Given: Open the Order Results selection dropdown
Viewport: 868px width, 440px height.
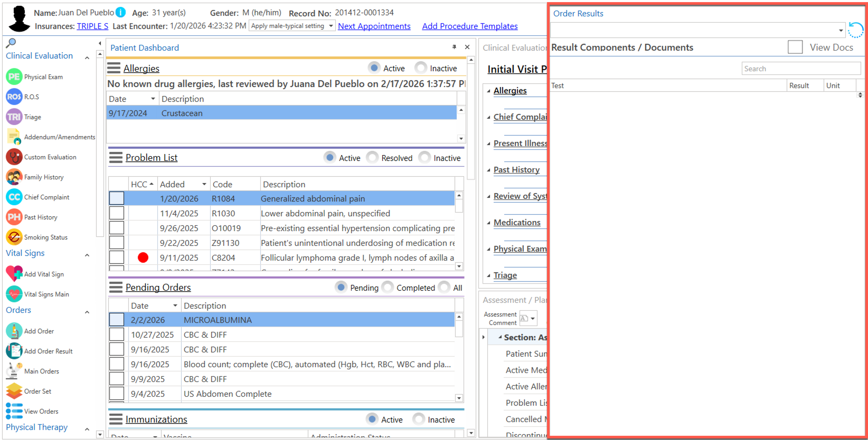Looking at the screenshot, I should tap(841, 30).
